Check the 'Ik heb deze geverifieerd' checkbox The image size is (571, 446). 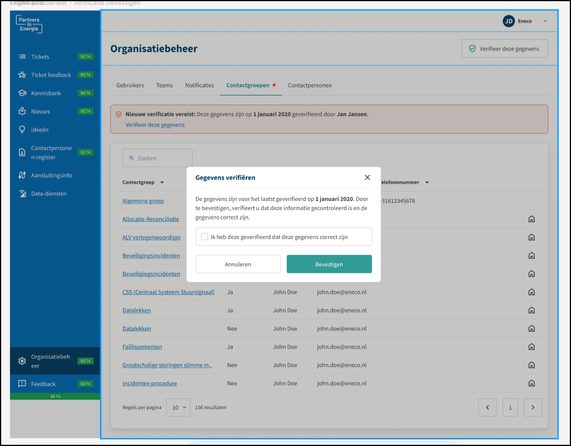point(204,237)
